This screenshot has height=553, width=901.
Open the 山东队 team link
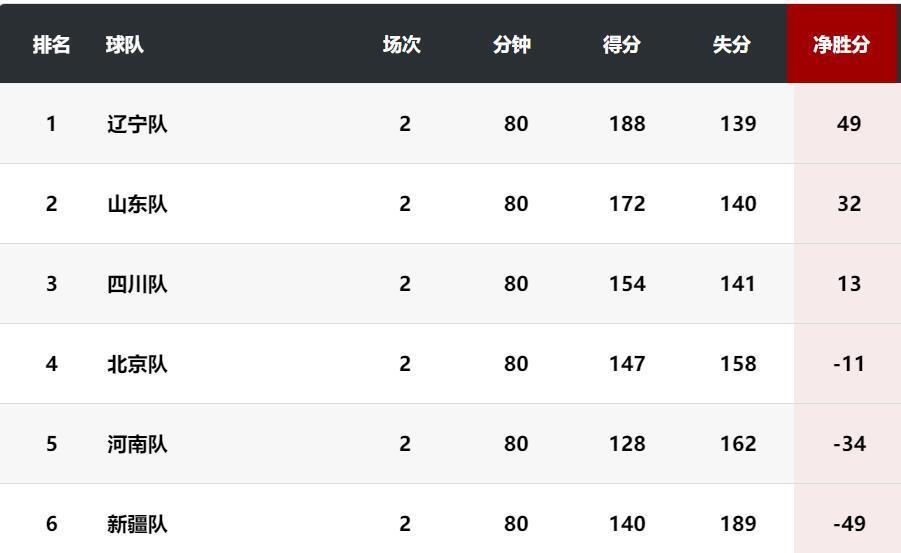click(137, 204)
